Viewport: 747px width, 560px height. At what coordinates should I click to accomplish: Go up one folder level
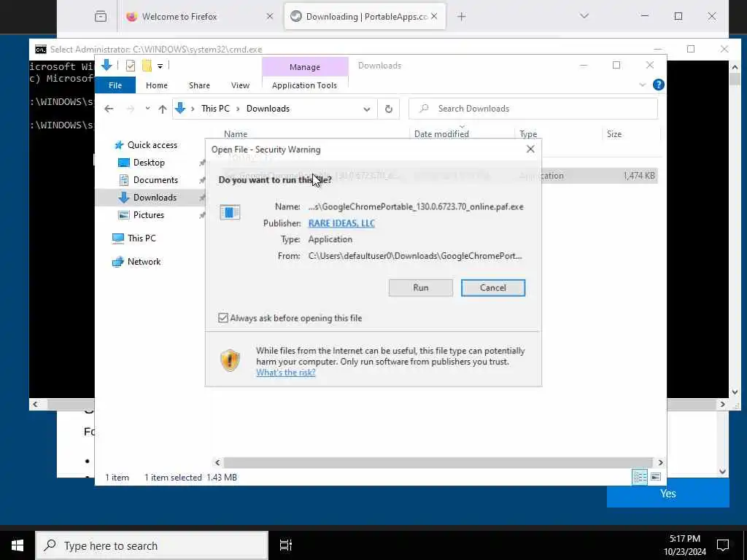tap(163, 109)
